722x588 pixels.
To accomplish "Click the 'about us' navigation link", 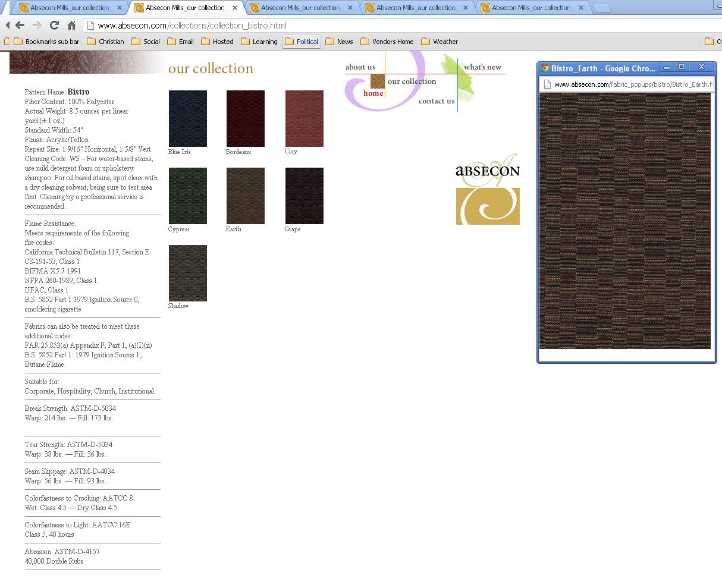I will (x=360, y=67).
